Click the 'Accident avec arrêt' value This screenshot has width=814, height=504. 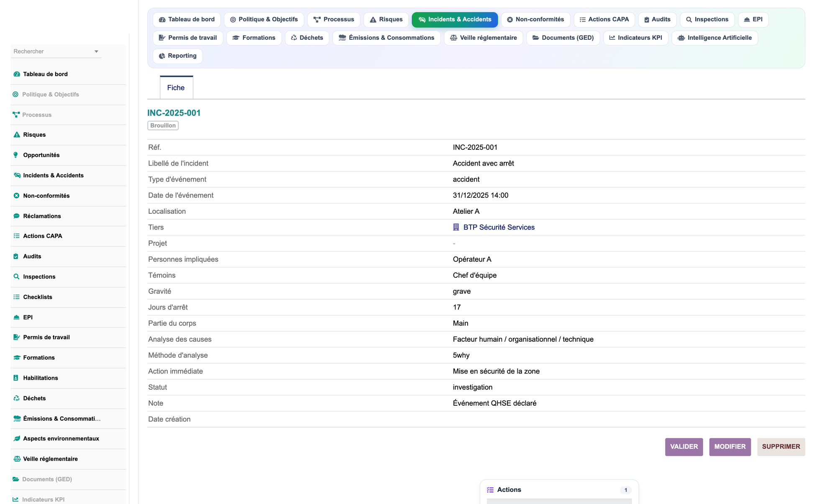(483, 163)
